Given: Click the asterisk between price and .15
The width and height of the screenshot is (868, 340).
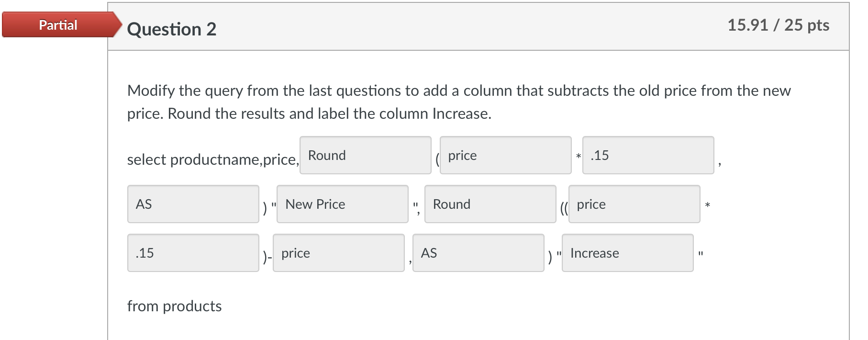Looking at the screenshot, I should [x=578, y=157].
